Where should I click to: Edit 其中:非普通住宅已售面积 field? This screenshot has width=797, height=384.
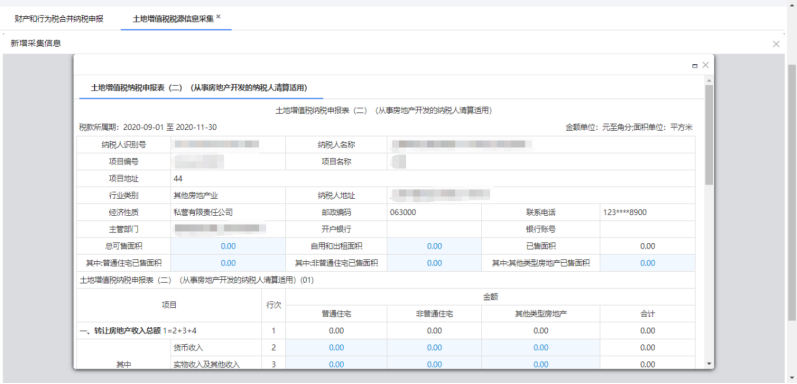coord(434,263)
